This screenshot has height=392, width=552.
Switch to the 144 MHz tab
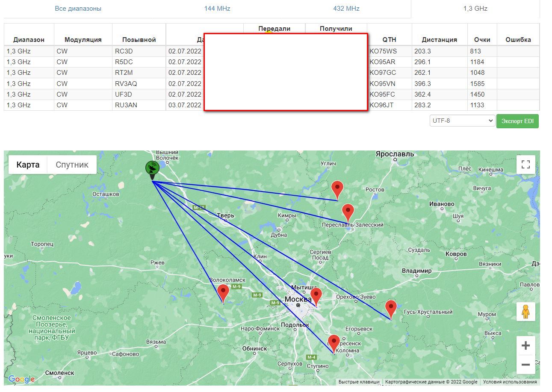point(217,9)
